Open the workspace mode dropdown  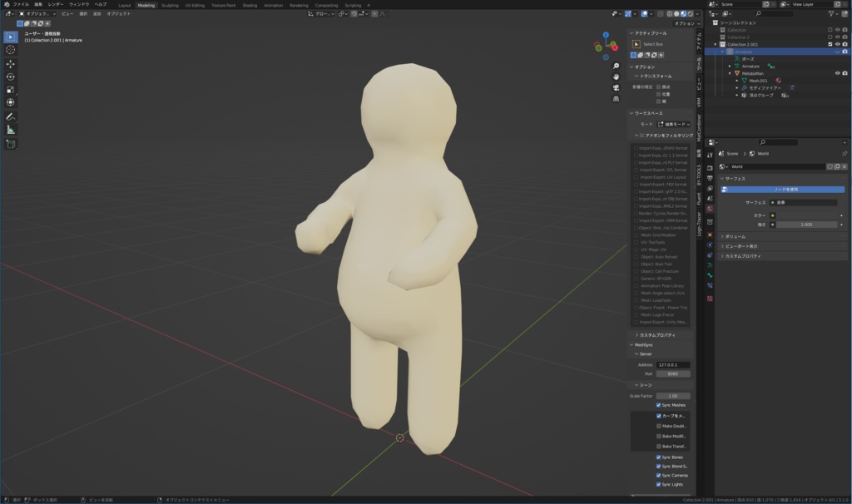(673, 124)
